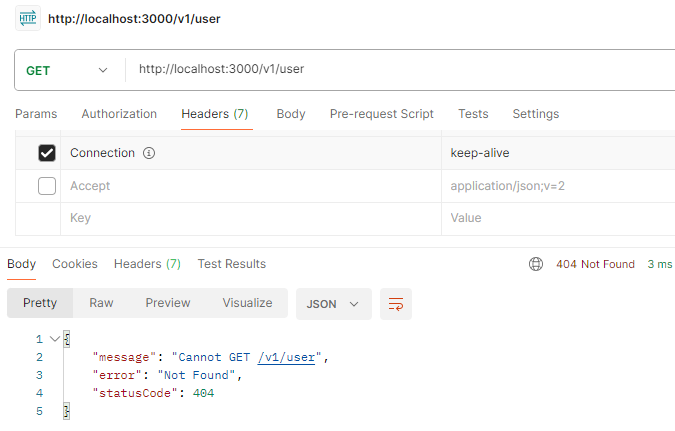Screen dimensions: 675x431
Task: Select the Preview response view button
Action: (167, 303)
